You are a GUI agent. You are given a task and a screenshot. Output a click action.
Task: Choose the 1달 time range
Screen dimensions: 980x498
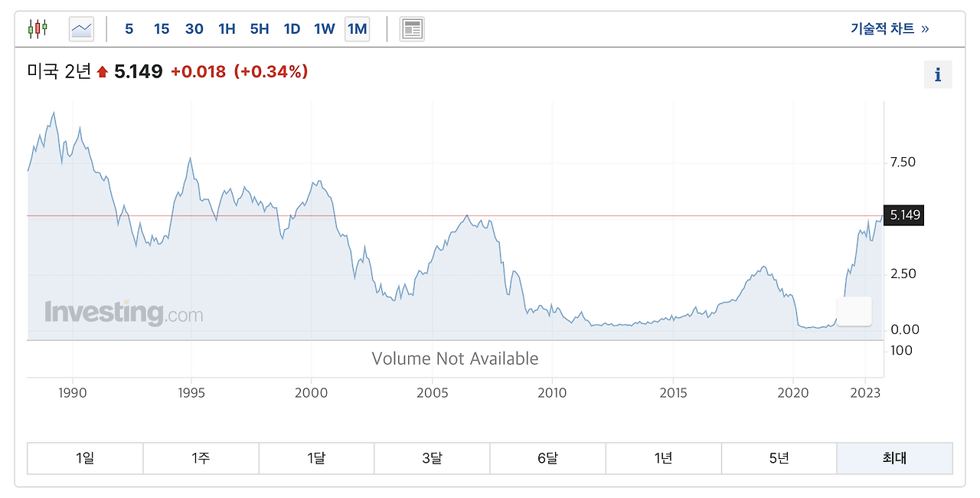[316, 458]
